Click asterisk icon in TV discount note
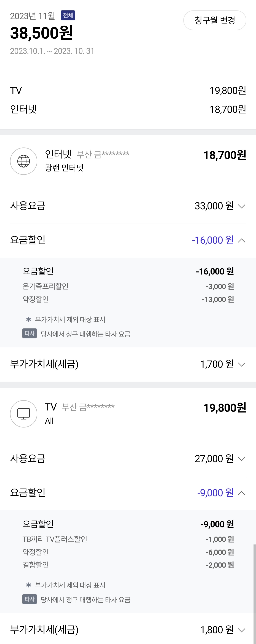The image size is (256, 644). tap(28, 585)
